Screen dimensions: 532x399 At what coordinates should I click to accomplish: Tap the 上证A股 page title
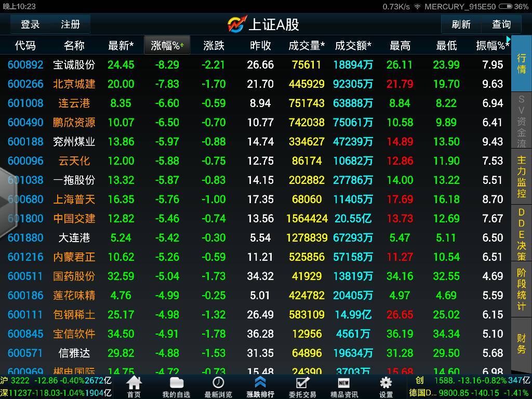tap(274, 24)
